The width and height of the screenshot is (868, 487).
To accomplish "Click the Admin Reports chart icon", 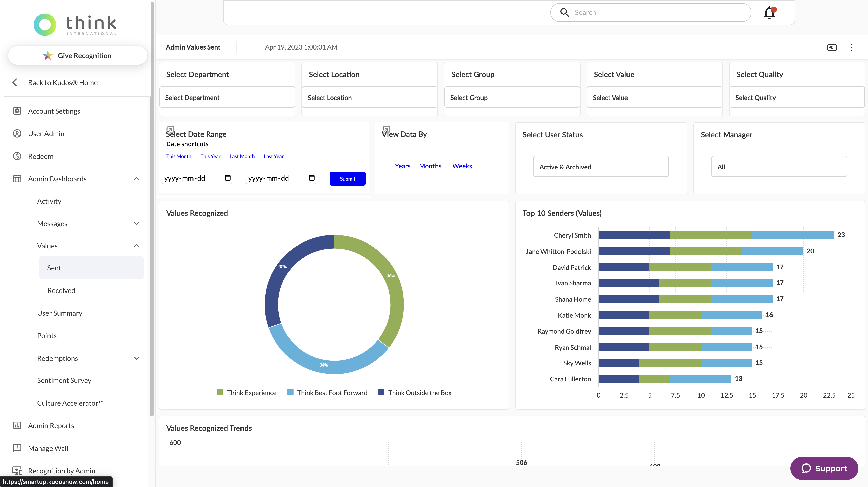I will pos(17,425).
